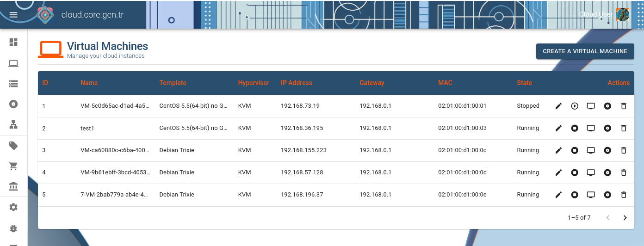The image size is (644, 246).
Task: Open console for VM with ID 3
Action: (x=591, y=150)
